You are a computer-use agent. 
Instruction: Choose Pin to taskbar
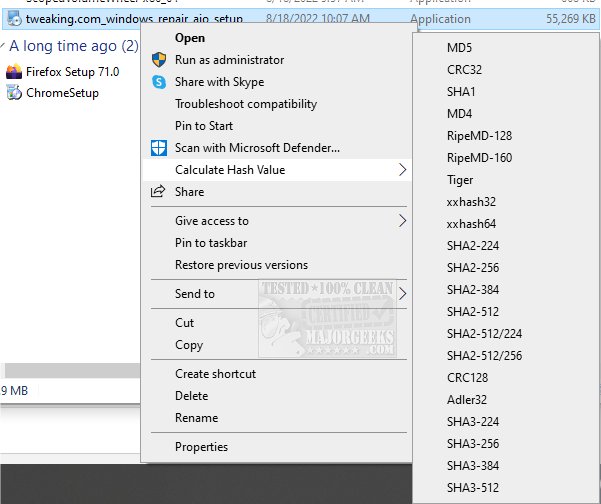276,243
